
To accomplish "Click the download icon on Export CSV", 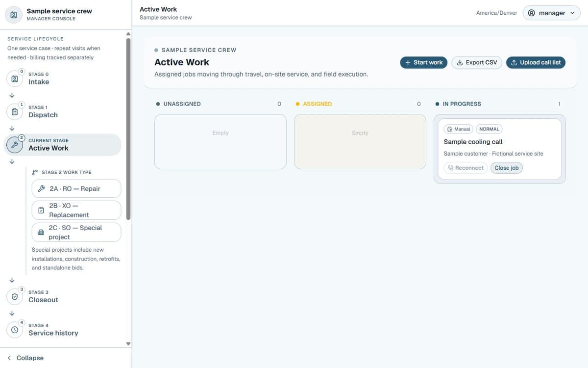I will [460, 63].
